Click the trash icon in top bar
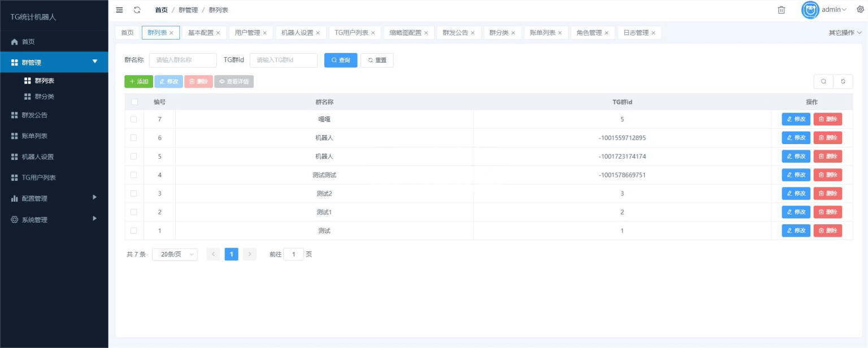Screen dimensions: 868x348 point(782,10)
